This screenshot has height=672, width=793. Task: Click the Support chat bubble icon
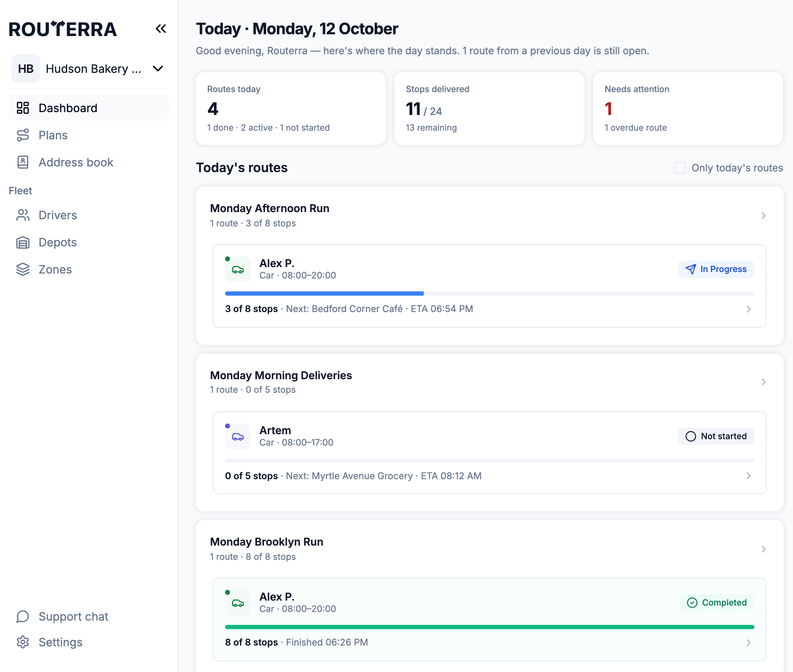(x=23, y=616)
